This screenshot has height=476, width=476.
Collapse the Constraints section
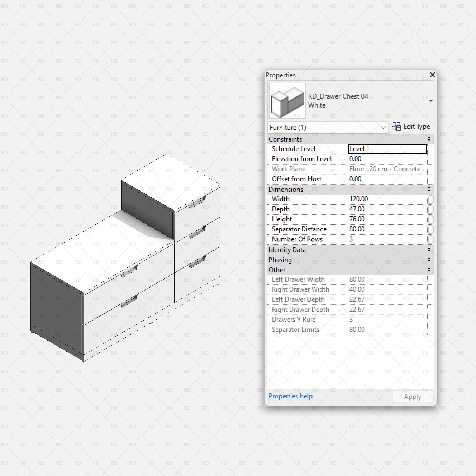coord(429,139)
